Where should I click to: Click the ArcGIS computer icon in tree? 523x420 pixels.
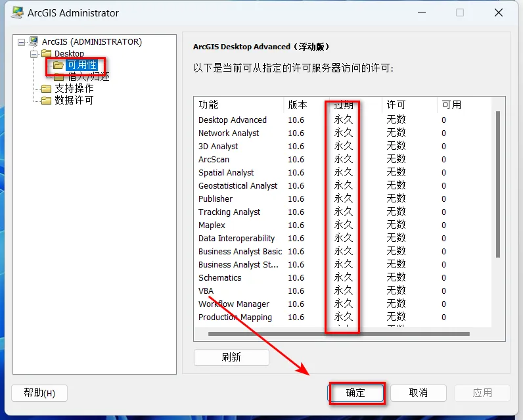pyautogui.click(x=34, y=41)
